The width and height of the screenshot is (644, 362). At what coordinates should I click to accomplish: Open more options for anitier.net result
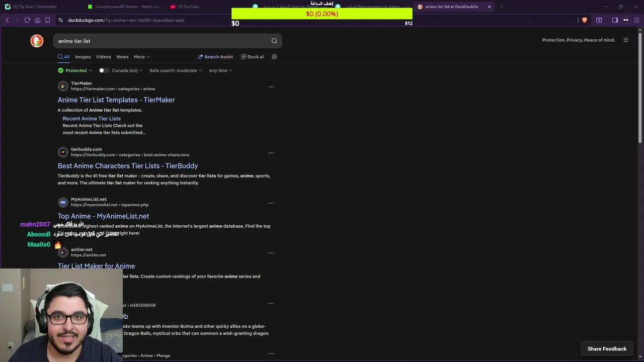click(271, 253)
